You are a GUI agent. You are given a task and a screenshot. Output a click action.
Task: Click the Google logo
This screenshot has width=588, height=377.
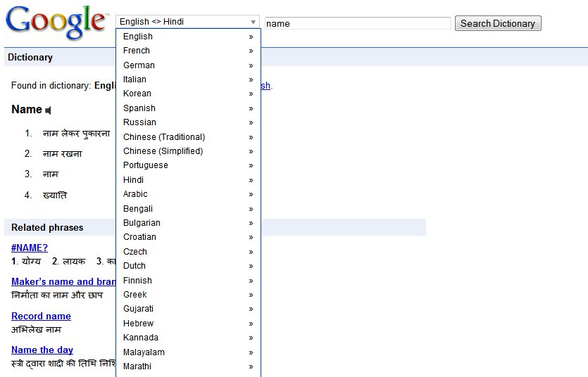(56, 23)
